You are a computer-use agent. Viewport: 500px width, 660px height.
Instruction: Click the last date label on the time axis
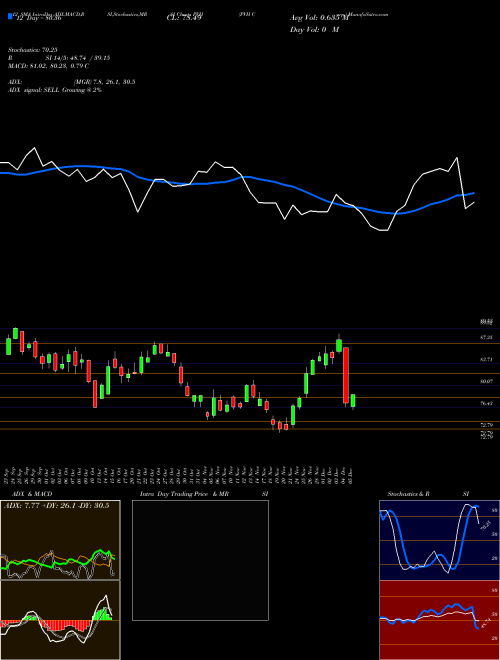click(x=350, y=475)
